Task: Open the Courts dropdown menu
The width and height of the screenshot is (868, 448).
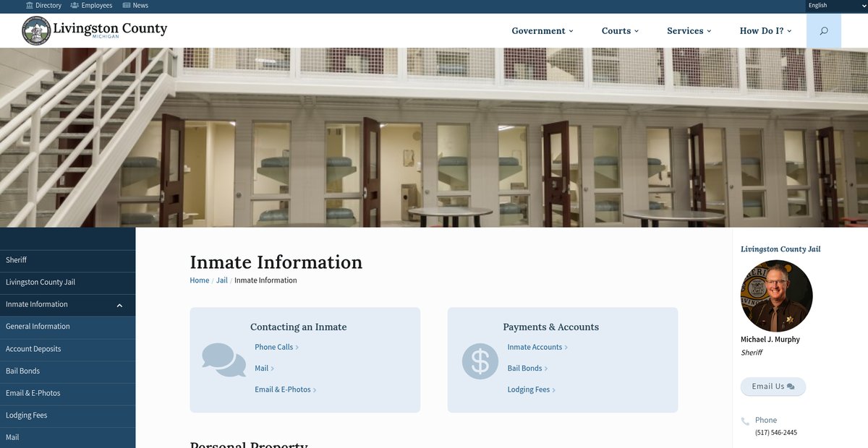Action: click(x=621, y=31)
